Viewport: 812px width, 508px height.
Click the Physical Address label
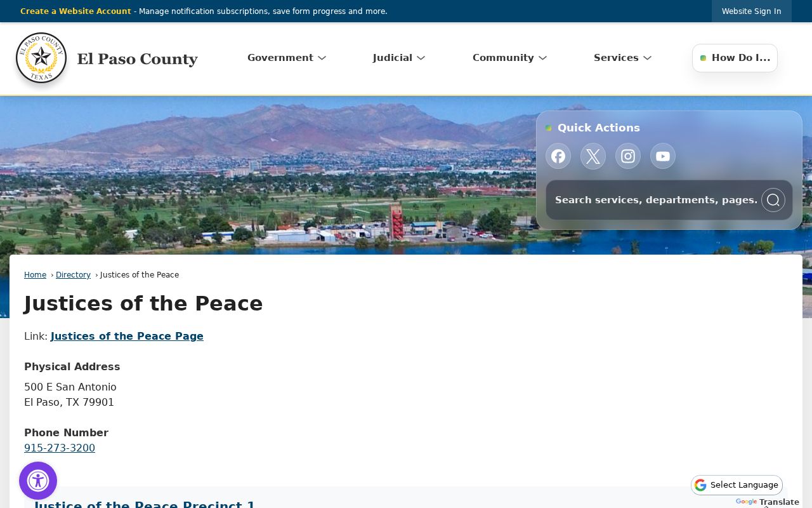(x=72, y=367)
